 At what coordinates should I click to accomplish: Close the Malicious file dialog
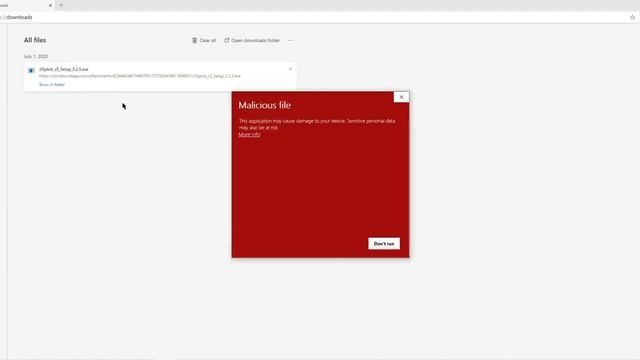click(x=401, y=97)
